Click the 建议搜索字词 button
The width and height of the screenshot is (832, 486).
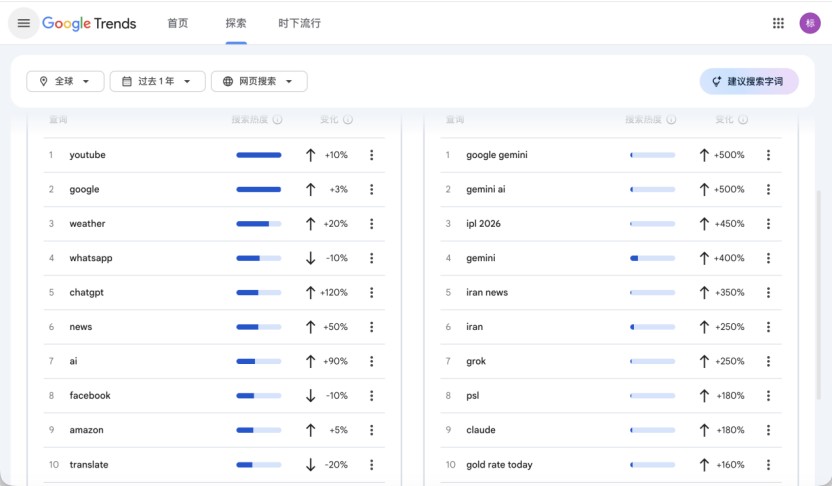point(748,81)
